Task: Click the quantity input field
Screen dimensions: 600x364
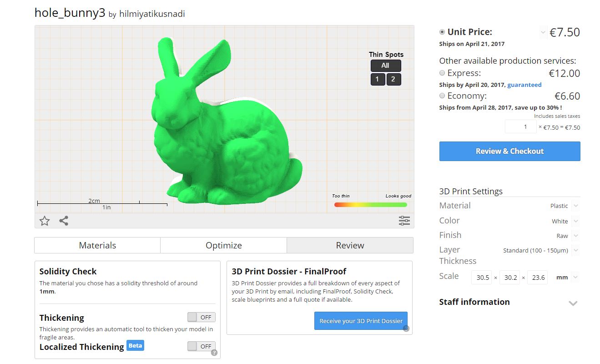Action: point(520,126)
